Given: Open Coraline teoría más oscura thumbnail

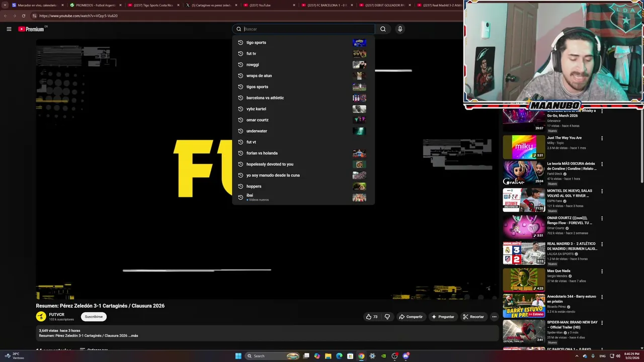Looking at the screenshot, I should (524, 172).
